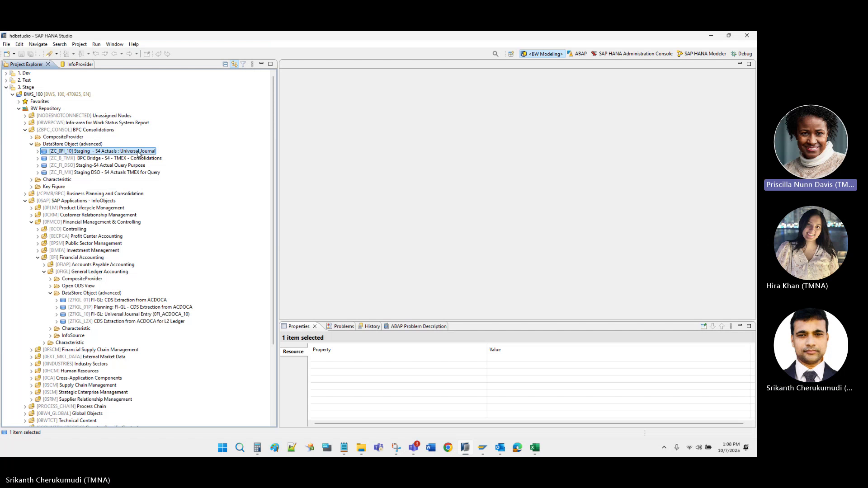
Task: Open the Navigate menu
Action: 38,44
